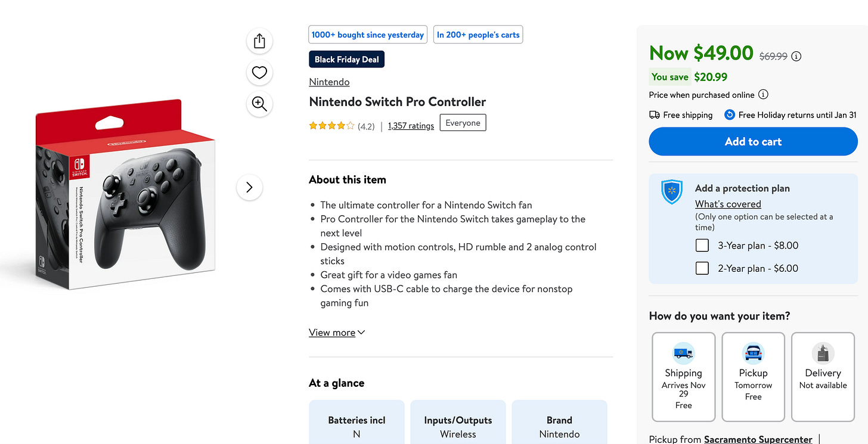868x444 pixels.
Task: Open Sacramento Supercenter store link
Action: click(758, 439)
